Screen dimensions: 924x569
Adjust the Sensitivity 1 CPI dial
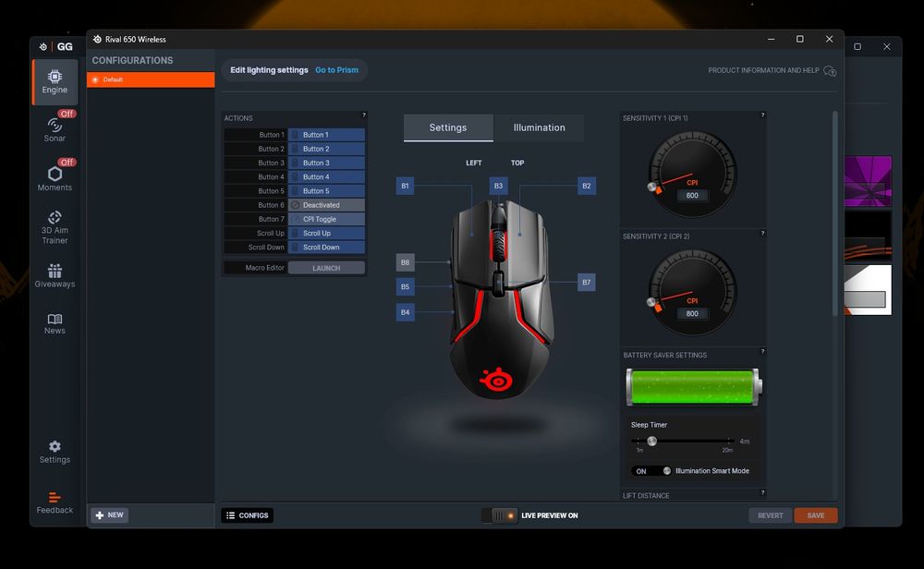coord(692,175)
